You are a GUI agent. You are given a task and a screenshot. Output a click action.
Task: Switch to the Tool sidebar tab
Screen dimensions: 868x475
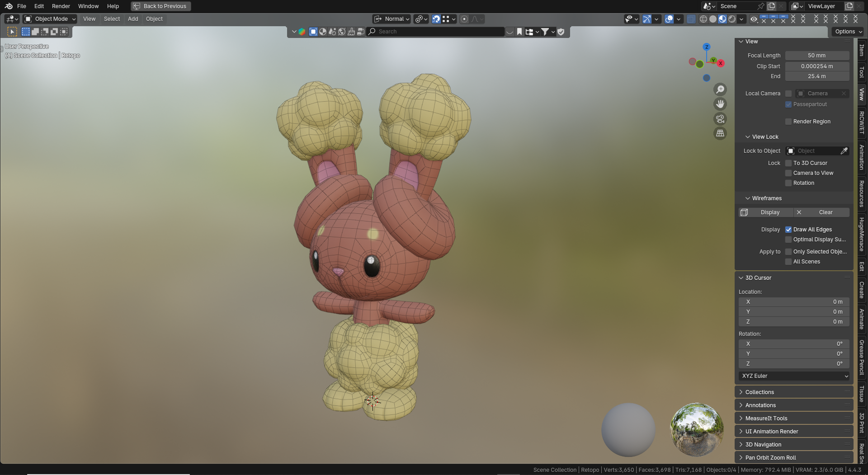(x=862, y=72)
